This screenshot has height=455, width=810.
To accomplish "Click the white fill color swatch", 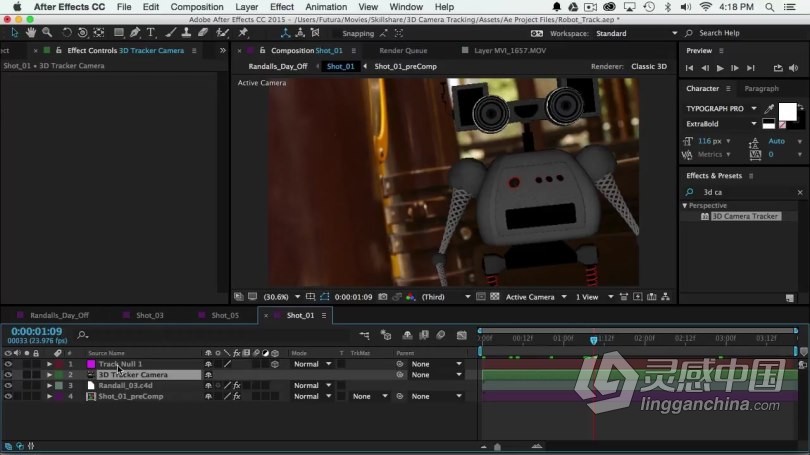I will click(787, 112).
